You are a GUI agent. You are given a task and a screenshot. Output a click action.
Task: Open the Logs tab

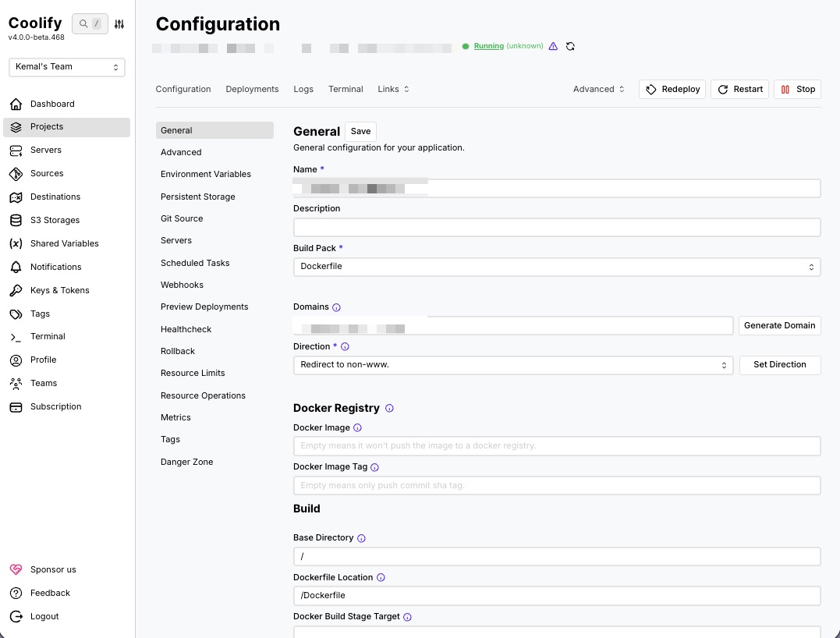coord(303,89)
